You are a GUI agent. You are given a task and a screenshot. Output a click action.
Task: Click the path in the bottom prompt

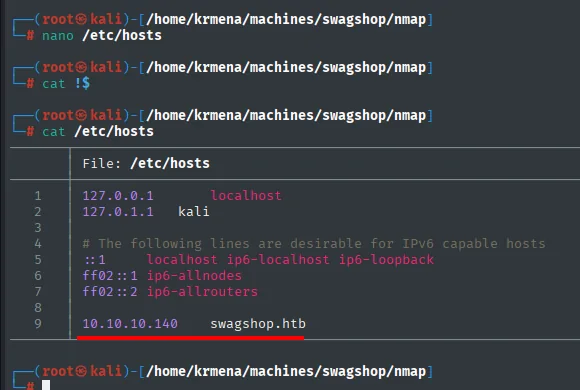[x=286, y=371]
